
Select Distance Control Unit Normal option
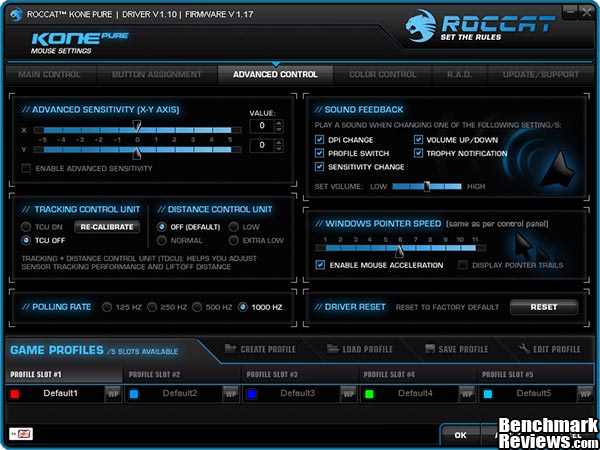point(162,240)
